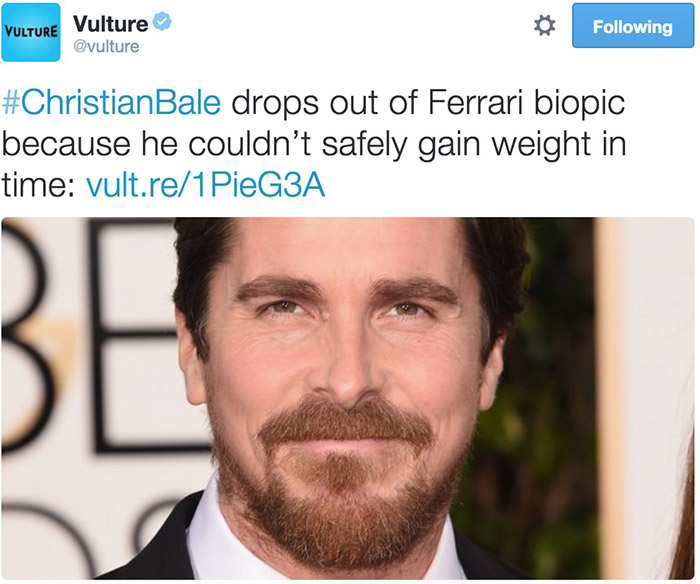
Task: Open the #ChristianBale hashtag
Action: click(112, 103)
